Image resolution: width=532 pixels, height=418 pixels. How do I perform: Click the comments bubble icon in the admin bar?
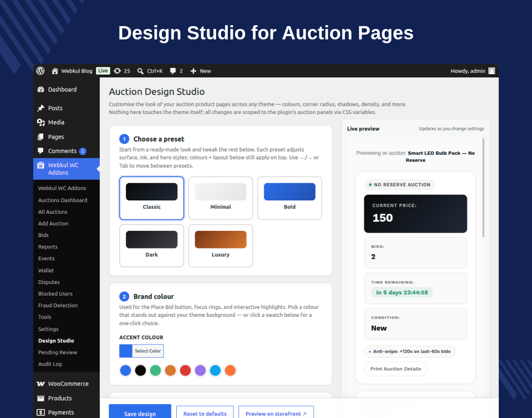173,71
